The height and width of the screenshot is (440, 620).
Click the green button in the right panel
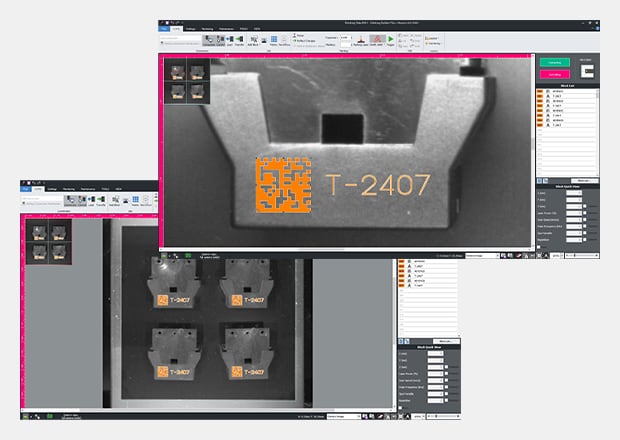pyautogui.click(x=553, y=63)
